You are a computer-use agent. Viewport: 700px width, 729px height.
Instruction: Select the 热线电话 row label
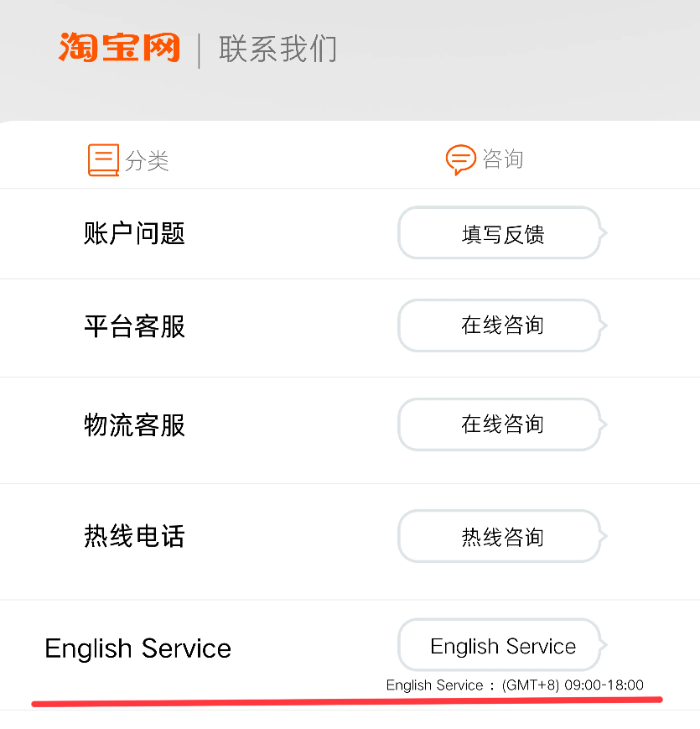[x=134, y=535]
